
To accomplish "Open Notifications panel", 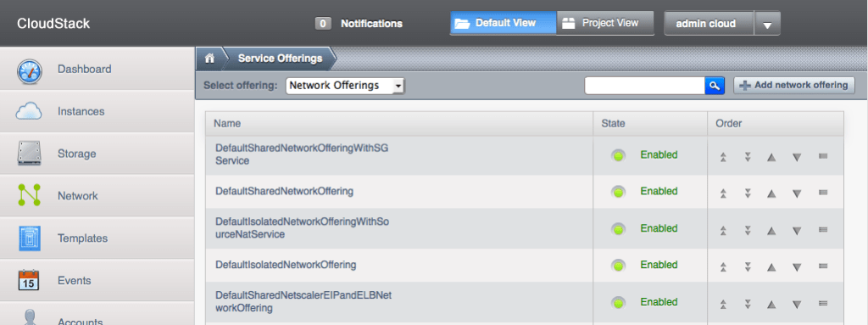I will click(371, 24).
